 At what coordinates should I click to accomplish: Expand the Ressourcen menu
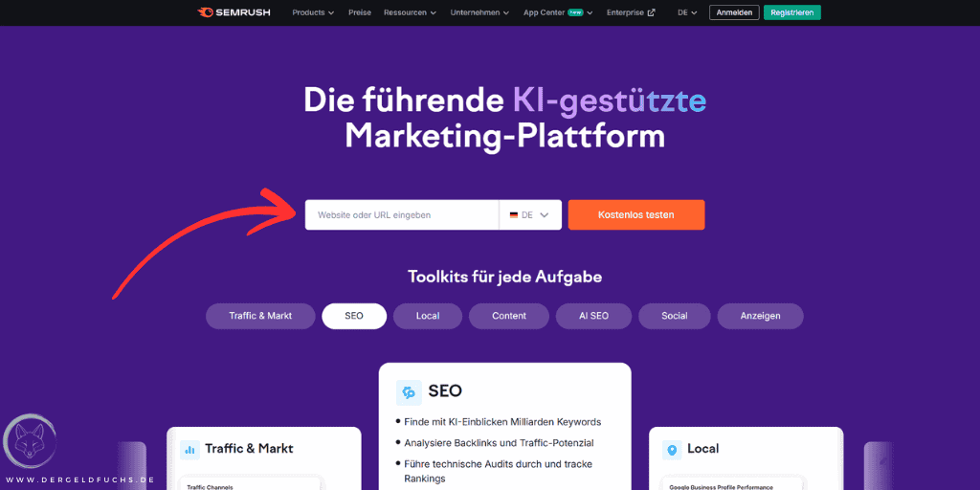(x=410, y=12)
